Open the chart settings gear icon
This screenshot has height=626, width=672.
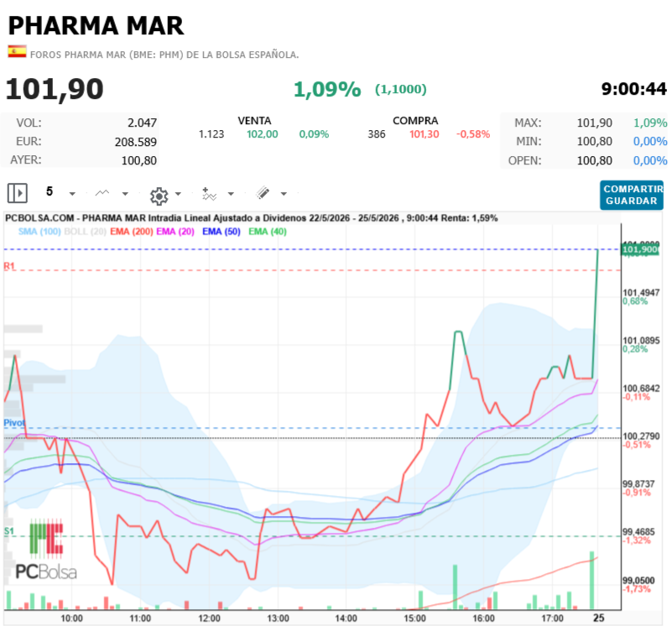(159, 196)
